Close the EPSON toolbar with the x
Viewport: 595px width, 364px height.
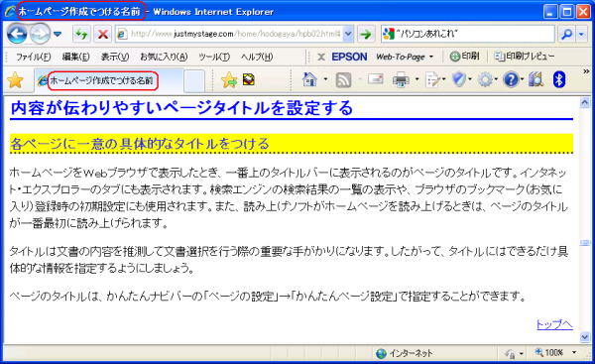321,57
